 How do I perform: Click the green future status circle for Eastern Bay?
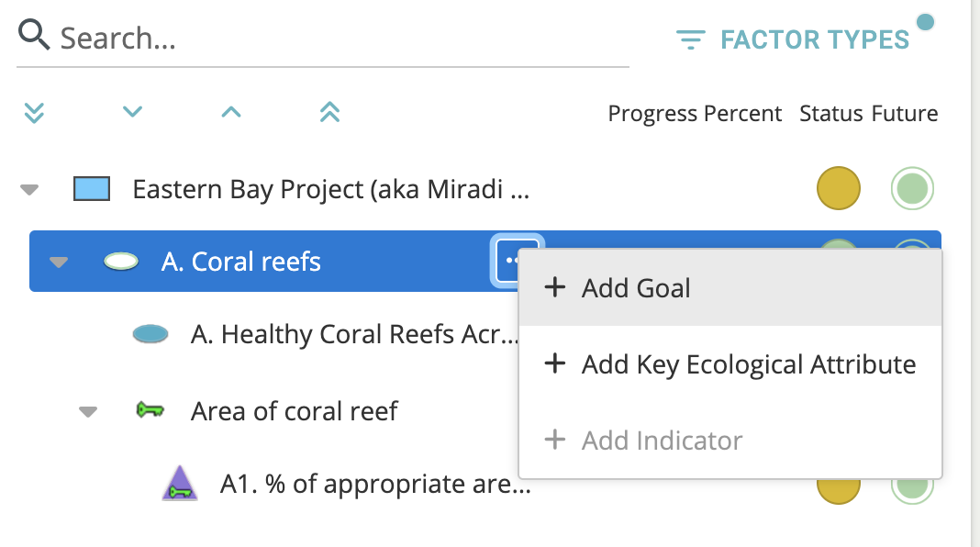click(911, 189)
